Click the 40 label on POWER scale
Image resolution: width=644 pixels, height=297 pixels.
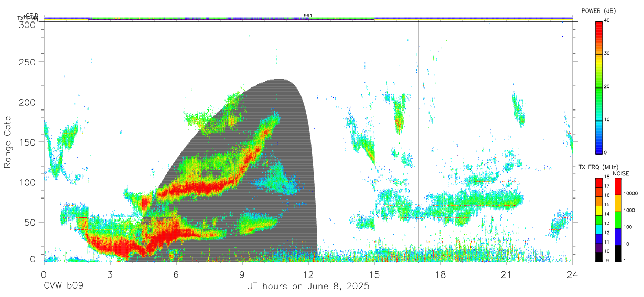pyautogui.click(x=607, y=20)
